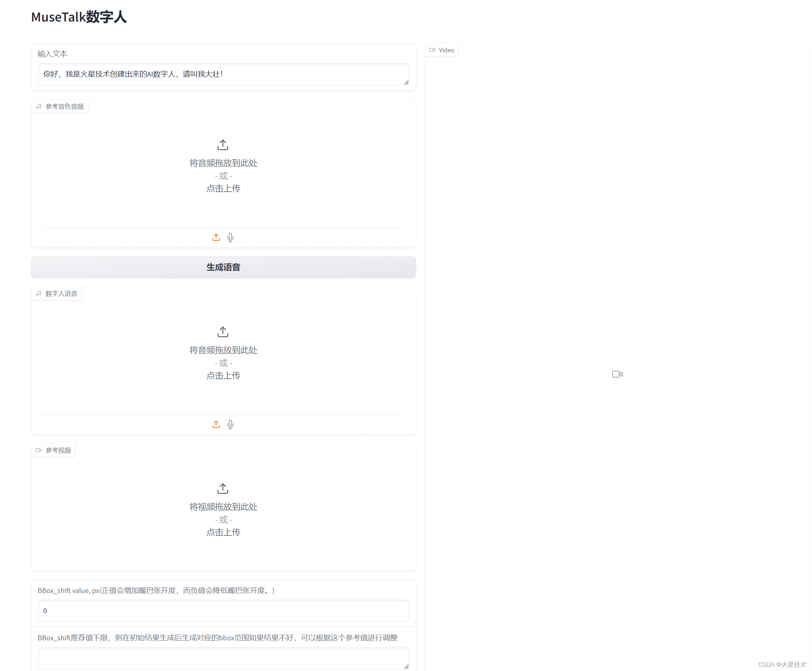Click orange upload icon under 数字人语音
Viewport: 812px width, 671px height.
(216, 424)
